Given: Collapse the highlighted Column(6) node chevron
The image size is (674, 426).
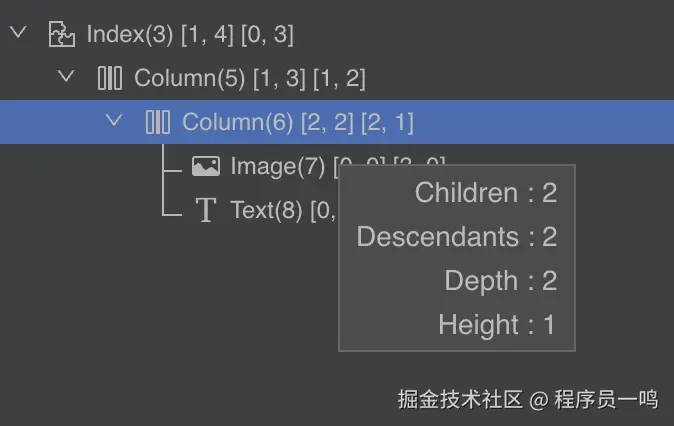Looking at the screenshot, I should coord(114,121).
